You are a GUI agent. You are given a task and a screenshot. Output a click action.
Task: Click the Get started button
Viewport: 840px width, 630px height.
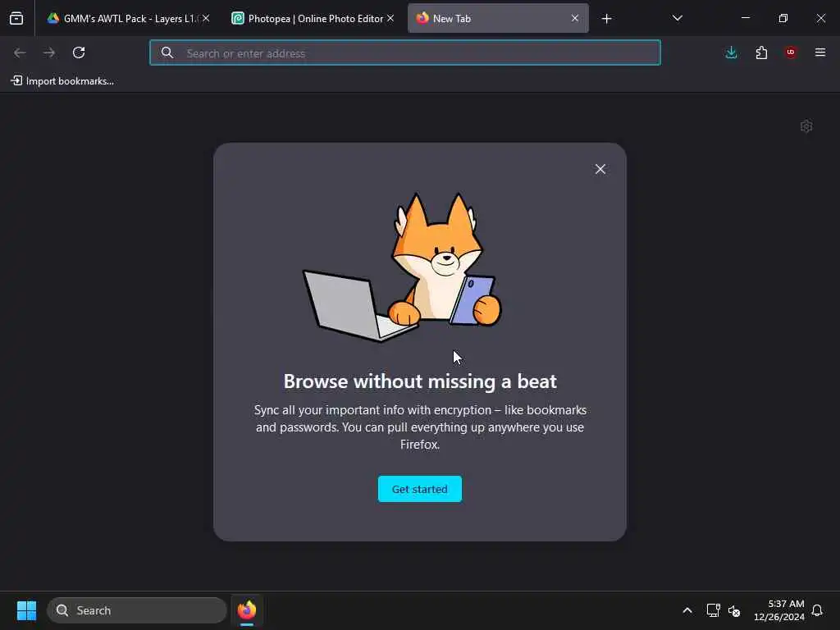(x=420, y=489)
